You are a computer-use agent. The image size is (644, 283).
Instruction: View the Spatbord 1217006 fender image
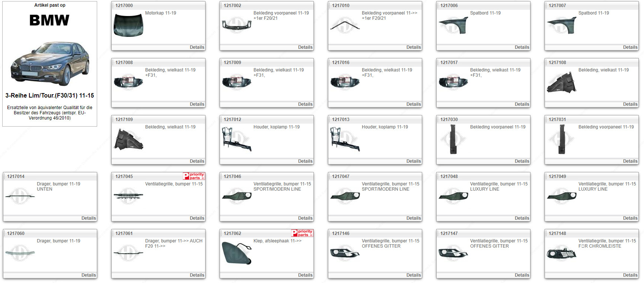[x=453, y=25]
